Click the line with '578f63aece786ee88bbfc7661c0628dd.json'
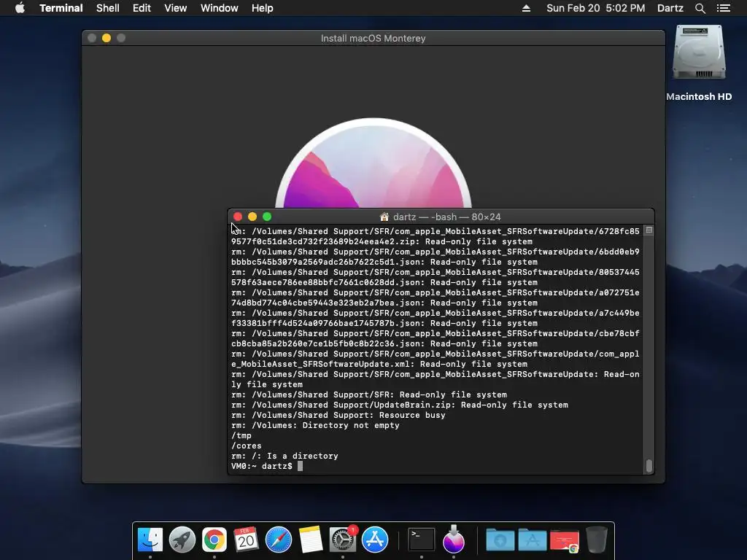The width and height of the screenshot is (747, 560). (384, 282)
